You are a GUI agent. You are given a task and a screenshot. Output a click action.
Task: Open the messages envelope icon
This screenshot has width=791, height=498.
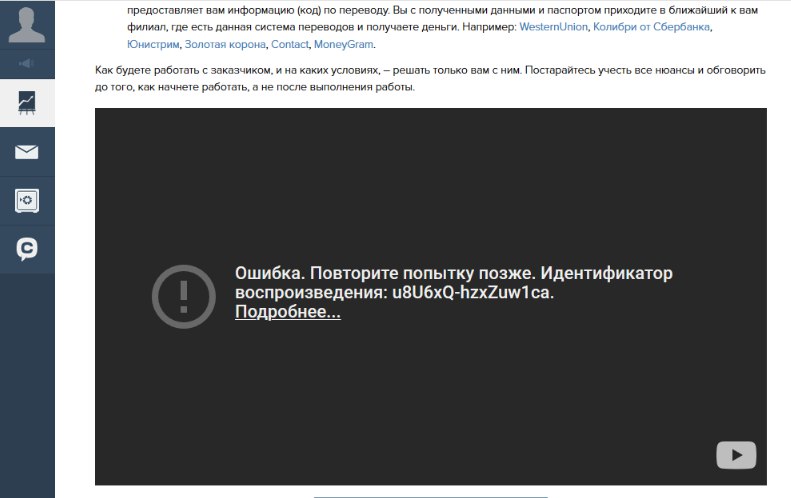pos(27,152)
